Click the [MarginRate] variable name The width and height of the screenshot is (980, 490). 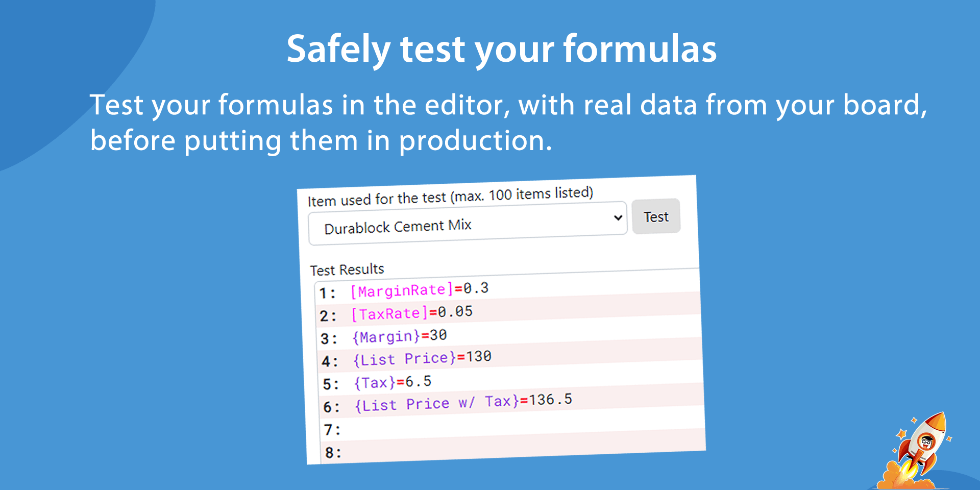tap(402, 290)
